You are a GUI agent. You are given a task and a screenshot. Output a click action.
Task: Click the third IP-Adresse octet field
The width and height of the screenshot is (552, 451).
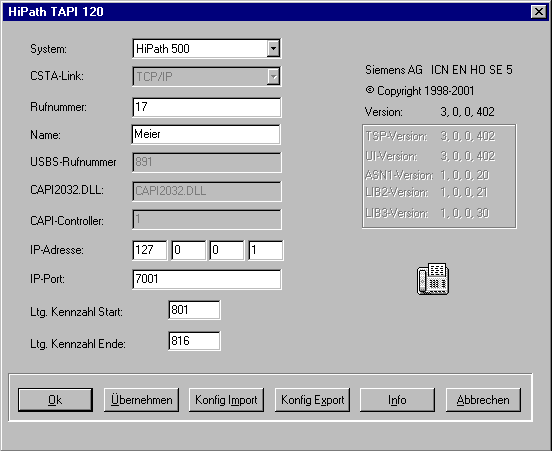(226, 250)
